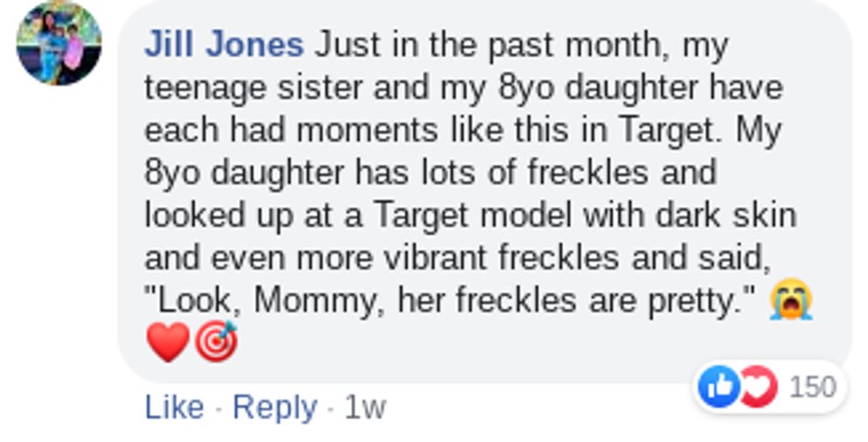Image resolution: width=868 pixels, height=442 pixels.
Task: Click the crying face emoji in the comment
Action: point(791,301)
